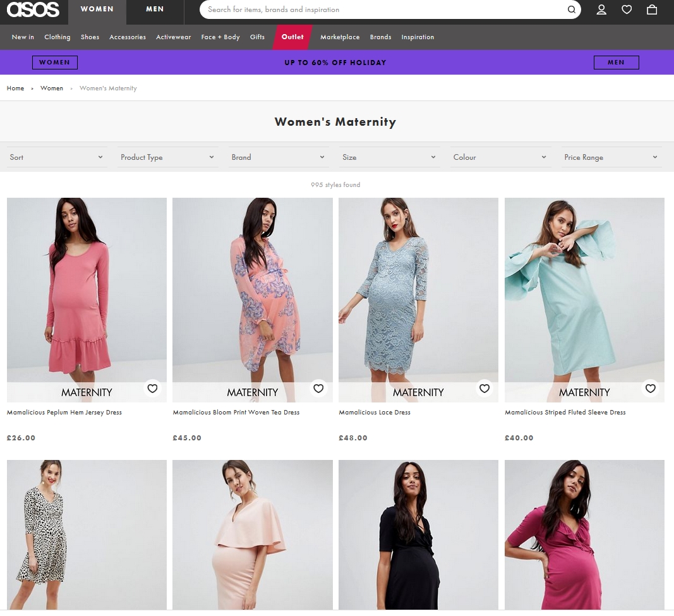Click the MEN button in purple banner
Viewport: 674px width, 616px height.
[617, 63]
